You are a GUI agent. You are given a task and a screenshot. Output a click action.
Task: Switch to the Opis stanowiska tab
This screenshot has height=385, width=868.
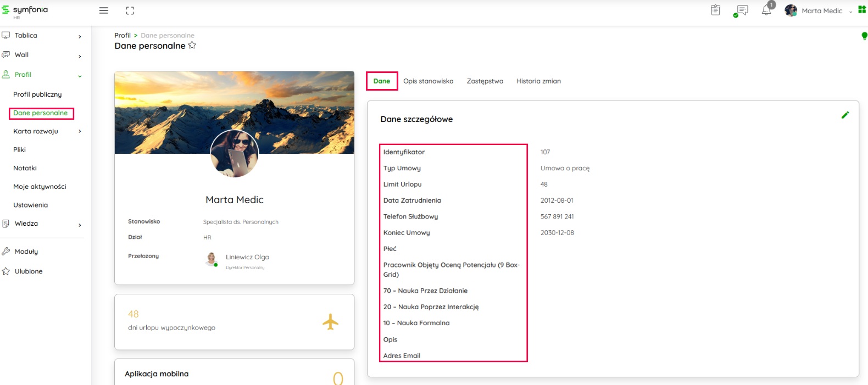pyautogui.click(x=428, y=81)
